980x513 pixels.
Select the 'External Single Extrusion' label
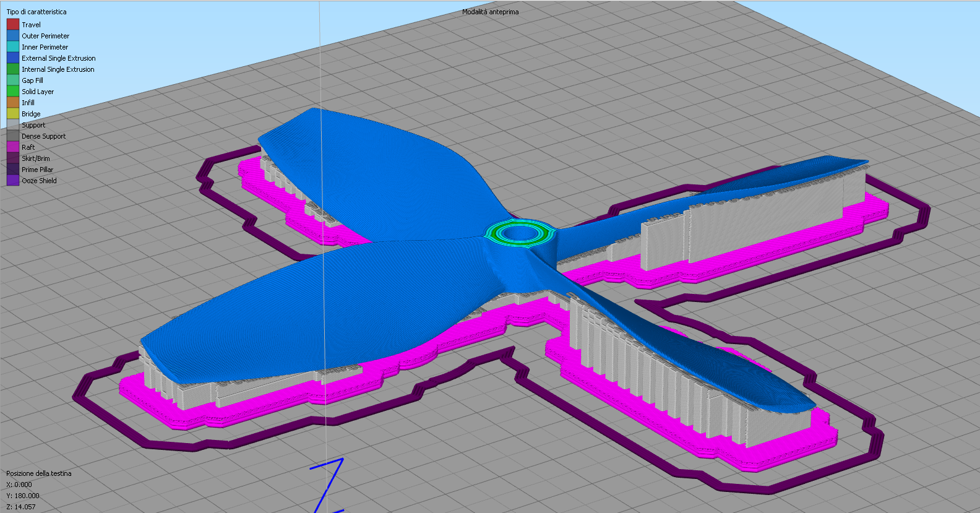(59, 58)
